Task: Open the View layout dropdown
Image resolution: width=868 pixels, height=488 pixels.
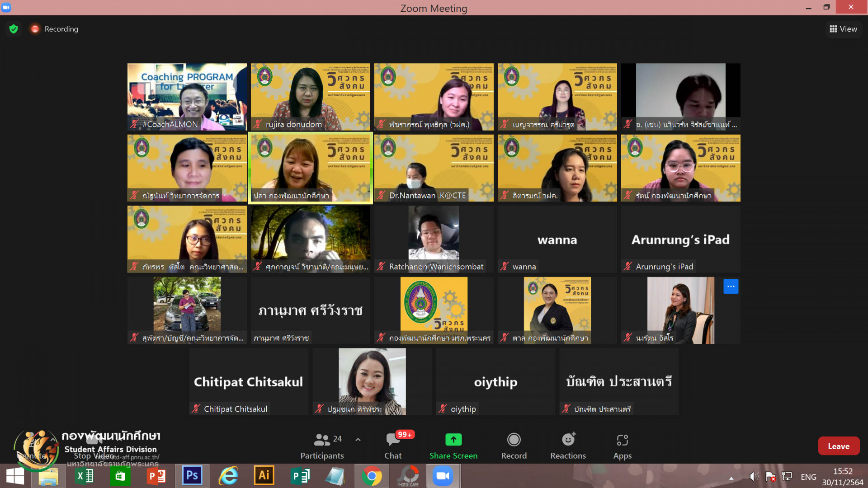Action: pyautogui.click(x=843, y=29)
